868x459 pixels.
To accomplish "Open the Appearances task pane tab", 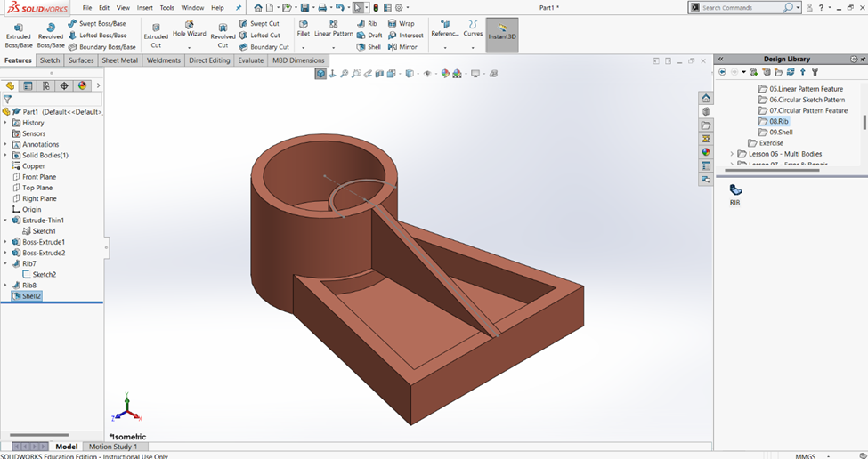I will 706,152.
